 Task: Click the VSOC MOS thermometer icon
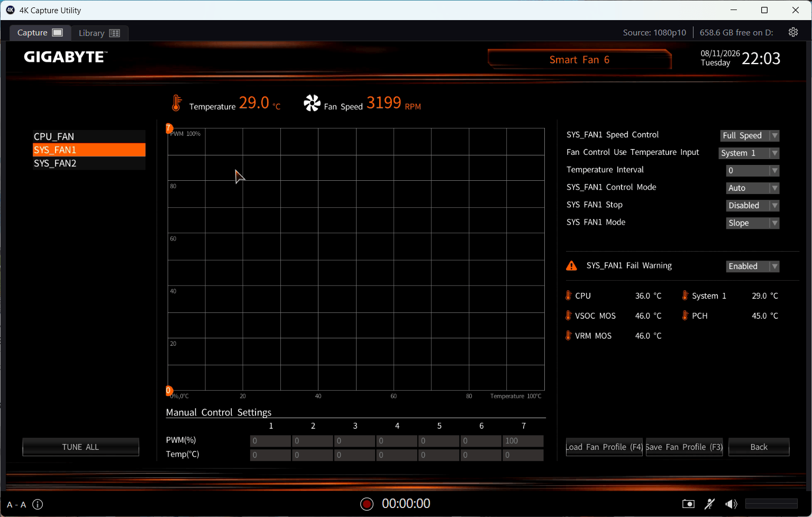569,316
